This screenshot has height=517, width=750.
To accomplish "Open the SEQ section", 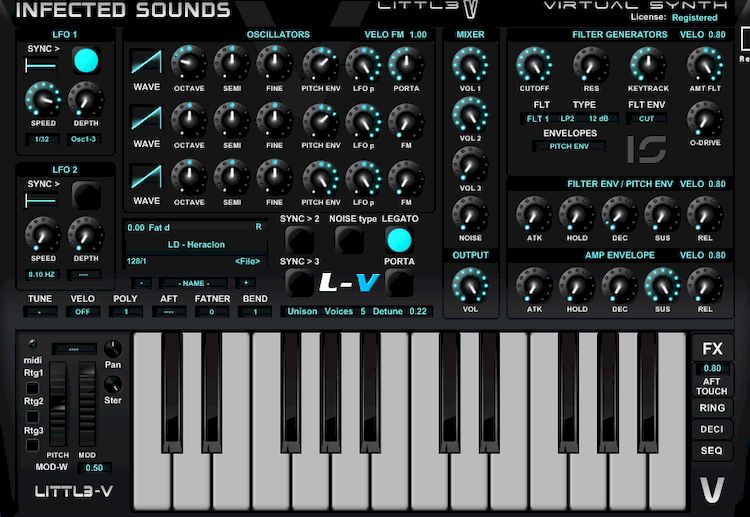I will [x=712, y=451].
